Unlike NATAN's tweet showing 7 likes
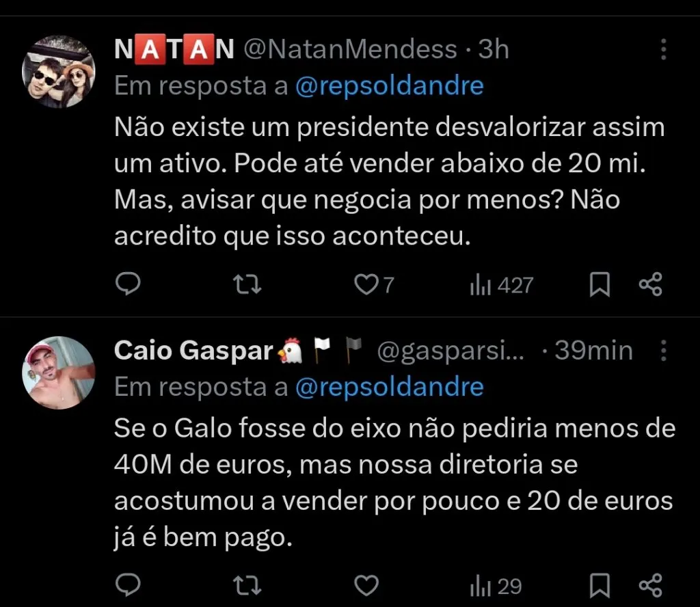Image resolution: width=700 pixels, height=607 pixels. 367,284
